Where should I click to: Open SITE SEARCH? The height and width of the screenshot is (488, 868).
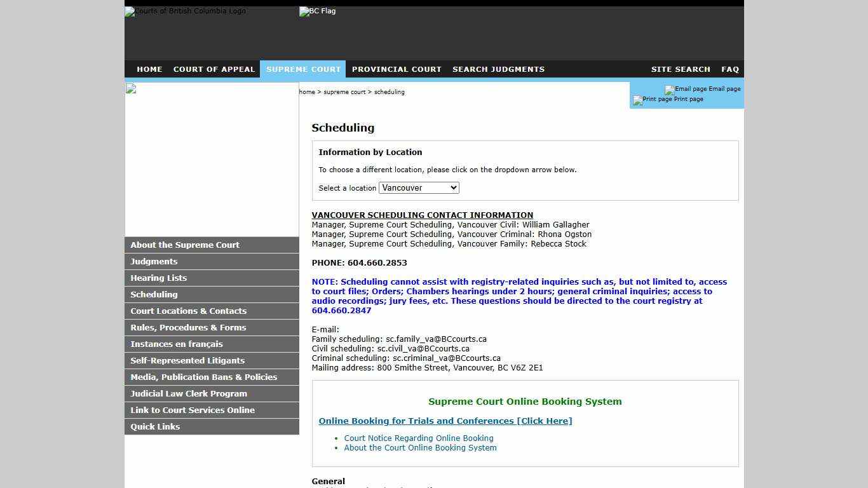pos(681,69)
